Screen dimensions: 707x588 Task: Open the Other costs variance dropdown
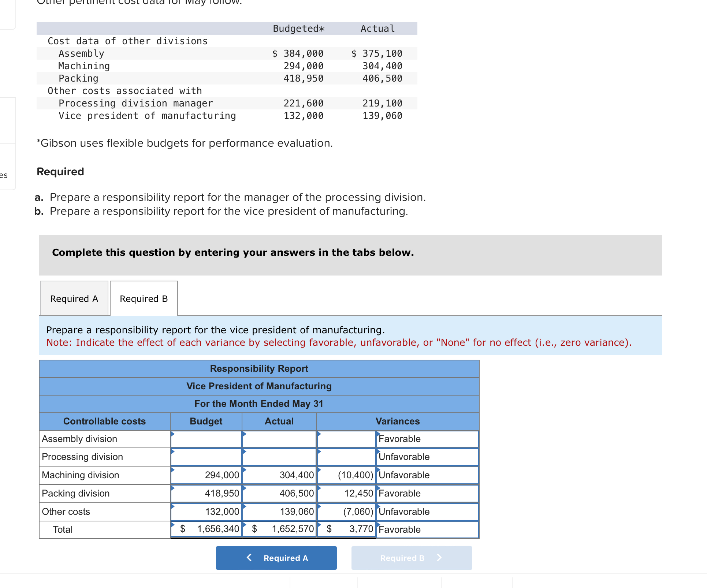tap(427, 512)
